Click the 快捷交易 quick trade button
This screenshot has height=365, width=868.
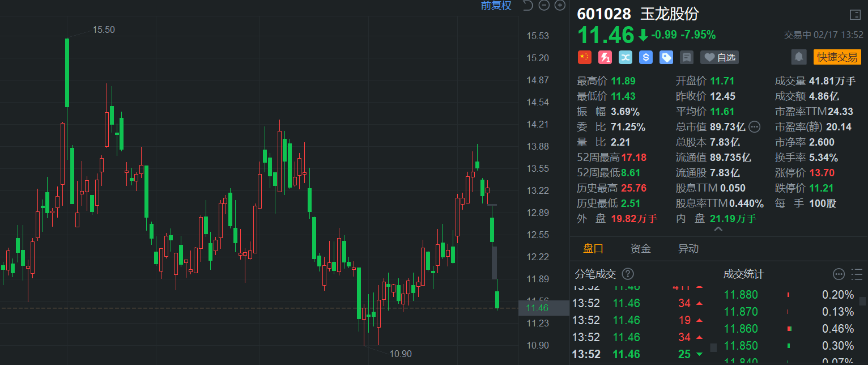pos(837,57)
